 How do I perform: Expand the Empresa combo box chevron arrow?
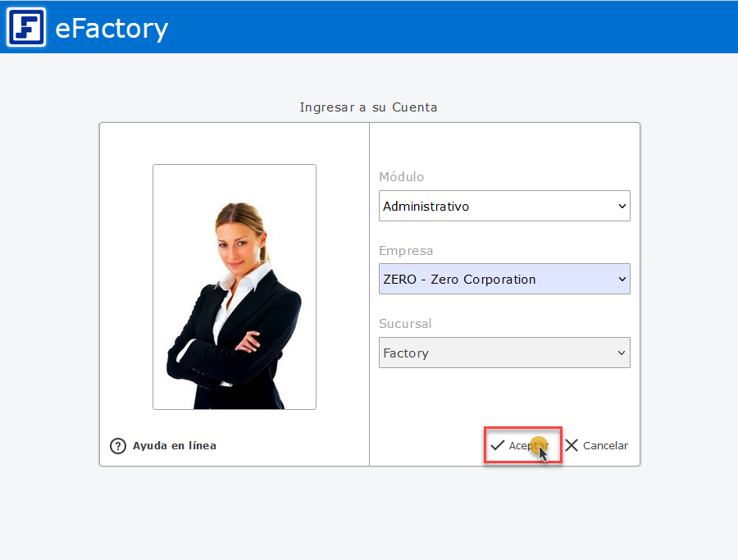click(x=622, y=279)
